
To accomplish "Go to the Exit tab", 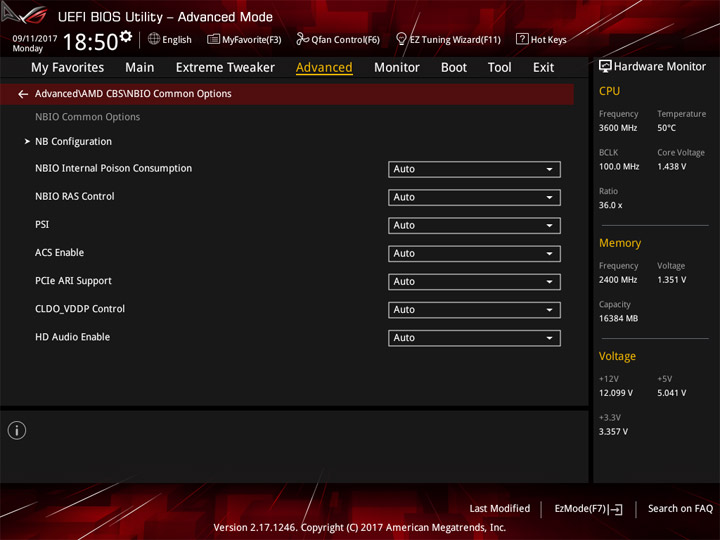I will (543, 68).
